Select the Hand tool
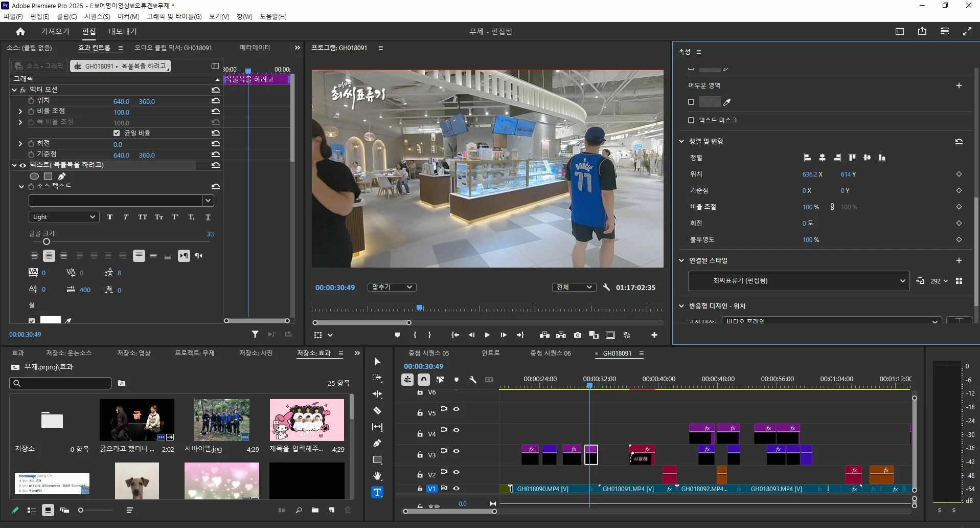The image size is (980, 528). (377, 476)
